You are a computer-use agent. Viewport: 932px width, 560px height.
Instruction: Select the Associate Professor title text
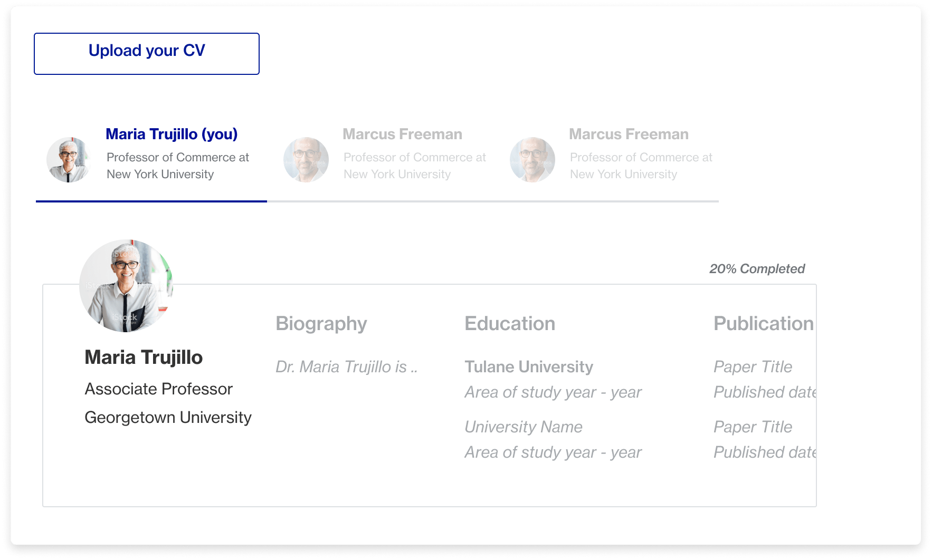pyautogui.click(x=158, y=389)
